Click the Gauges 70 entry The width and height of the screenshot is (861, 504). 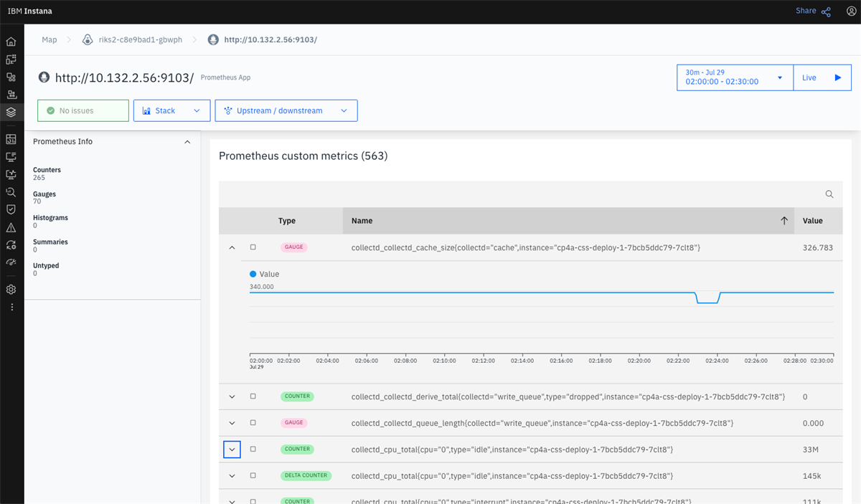point(44,198)
